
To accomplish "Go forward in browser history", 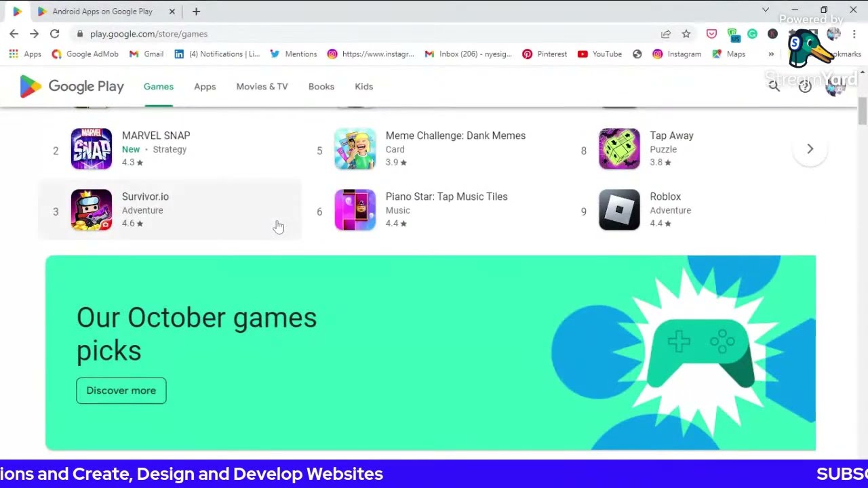I will 34,34.
